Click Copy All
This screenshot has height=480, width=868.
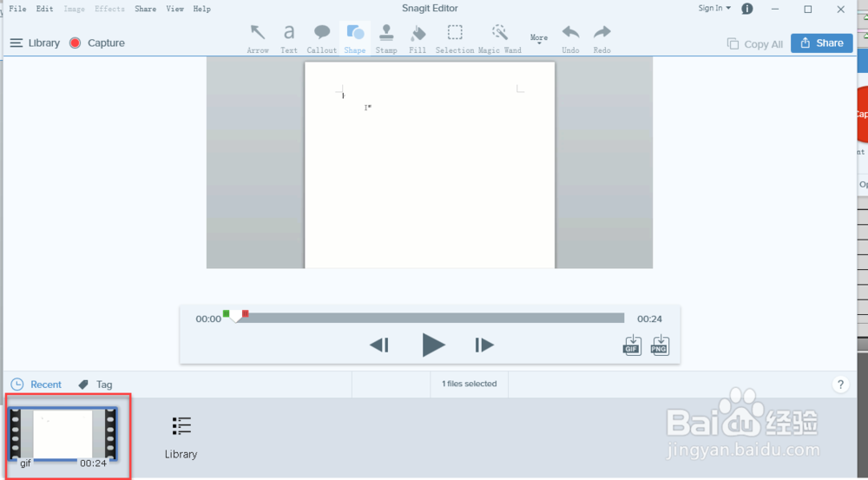755,44
